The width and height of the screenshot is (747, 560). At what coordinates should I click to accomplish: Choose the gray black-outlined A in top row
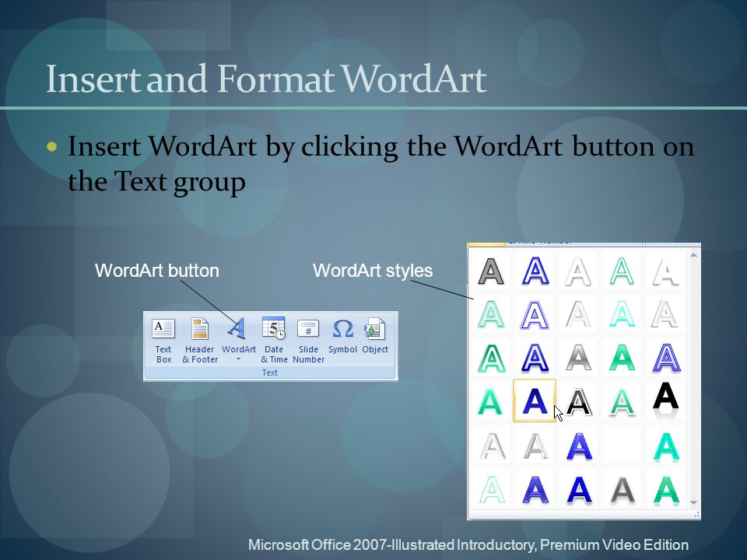(x=491, y=271)
